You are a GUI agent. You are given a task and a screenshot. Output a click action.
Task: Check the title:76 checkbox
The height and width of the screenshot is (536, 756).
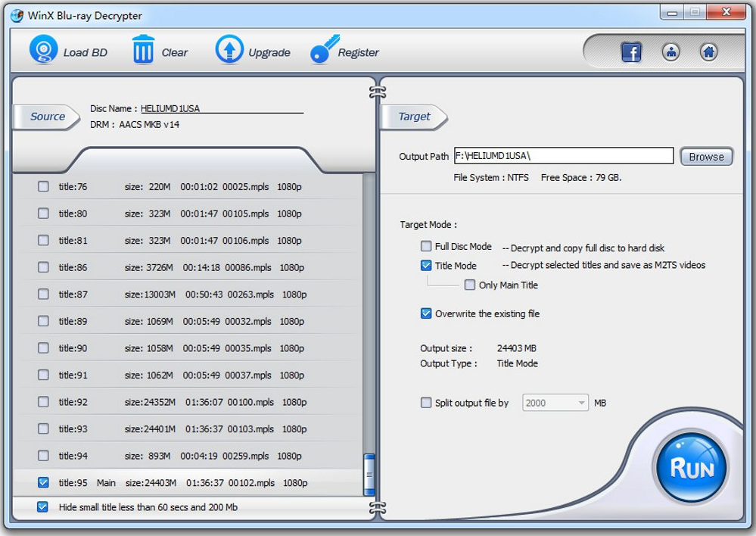coord(43,186)
